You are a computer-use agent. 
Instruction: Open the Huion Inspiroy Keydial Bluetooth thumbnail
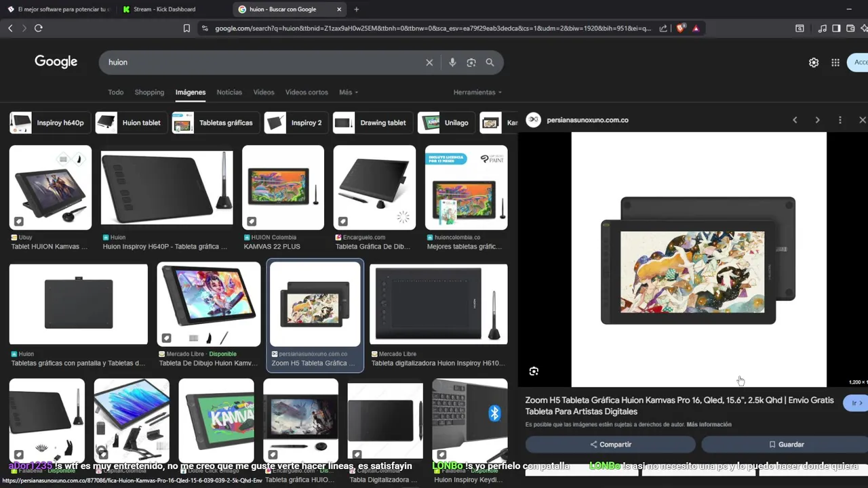470,420
